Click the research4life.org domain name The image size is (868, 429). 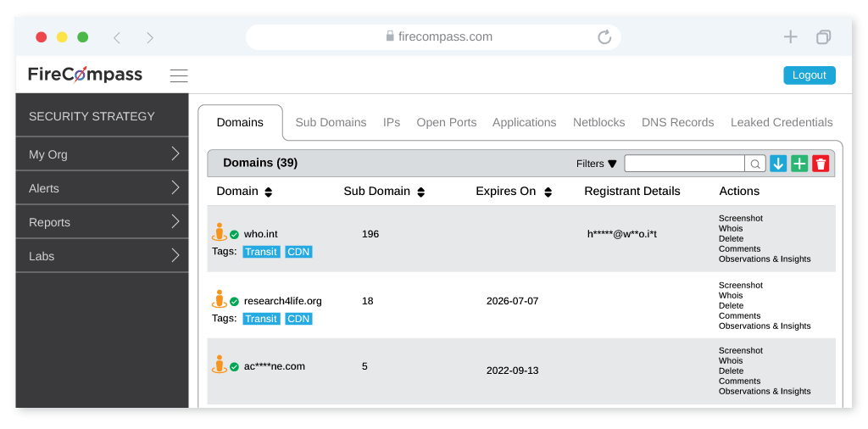(283, 301)
